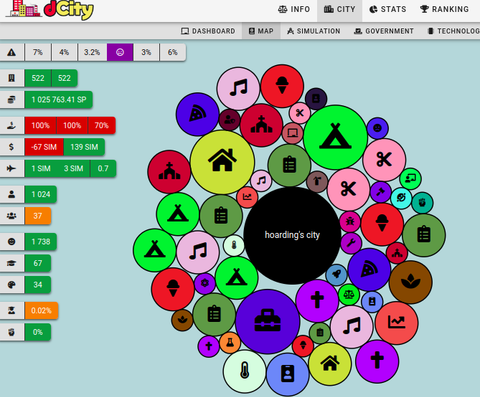Open the MAP tab

[x=261, y=31]
